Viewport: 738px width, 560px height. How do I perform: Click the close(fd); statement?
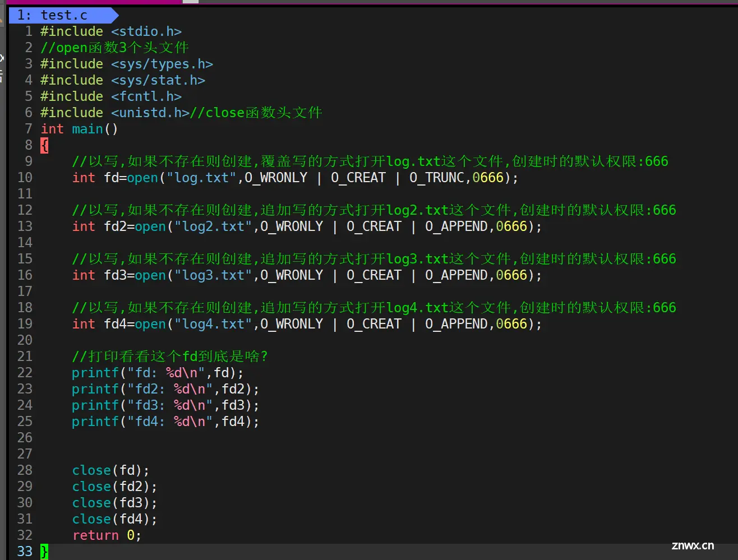click(x=110, y=470)
